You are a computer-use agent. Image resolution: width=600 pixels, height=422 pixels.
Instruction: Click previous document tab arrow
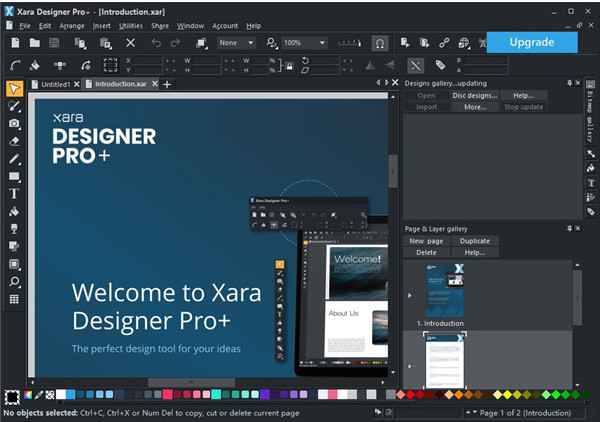click(378, 83)
